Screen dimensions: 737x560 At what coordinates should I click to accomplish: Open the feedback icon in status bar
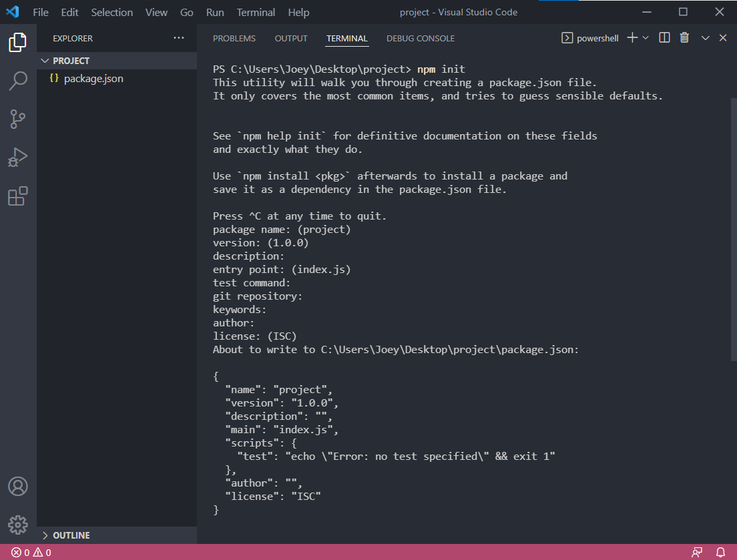(x=697, y=553)
